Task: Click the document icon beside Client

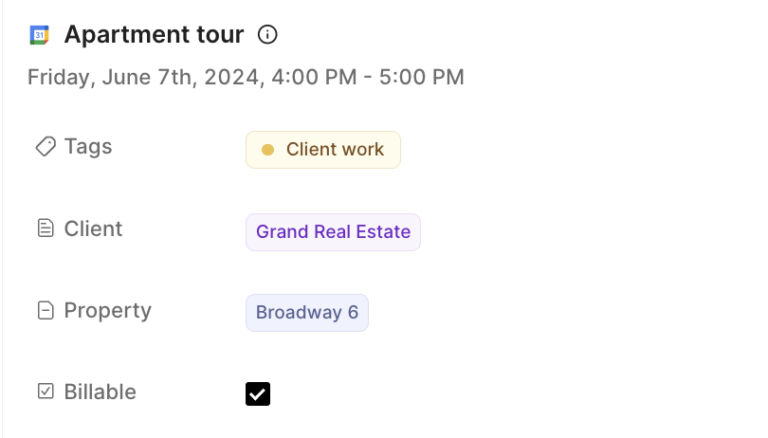Action: click(45, 229)
